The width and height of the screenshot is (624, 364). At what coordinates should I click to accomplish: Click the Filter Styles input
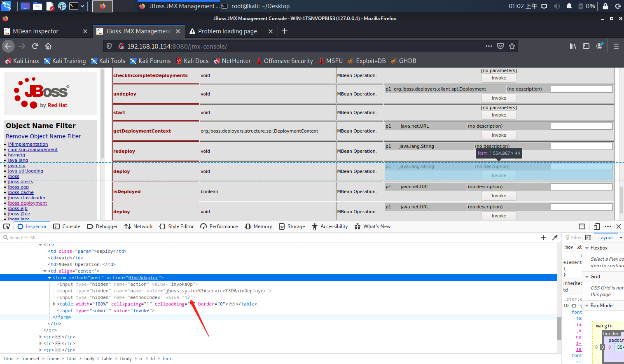click(573, 238)
